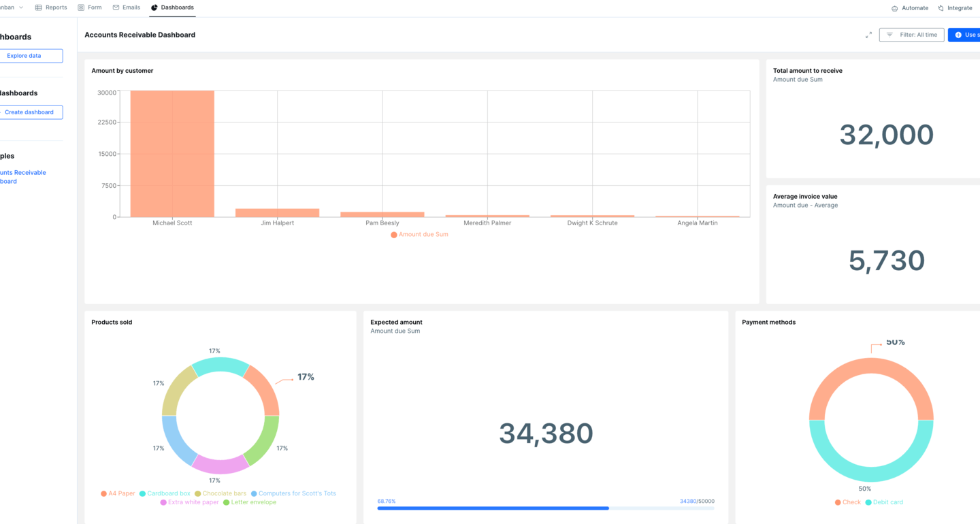Click the Reports table icon
The width and height of the screenshot is (980, 524).
tap(39, 7)
